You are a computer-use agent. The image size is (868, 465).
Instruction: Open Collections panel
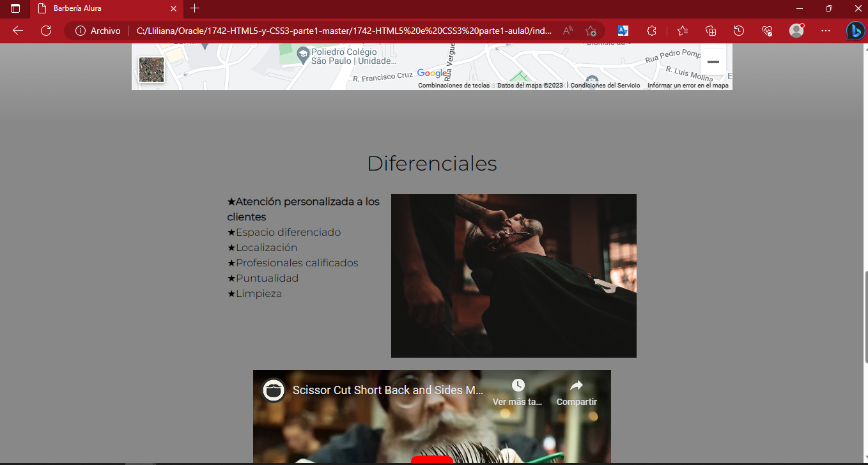711,31
